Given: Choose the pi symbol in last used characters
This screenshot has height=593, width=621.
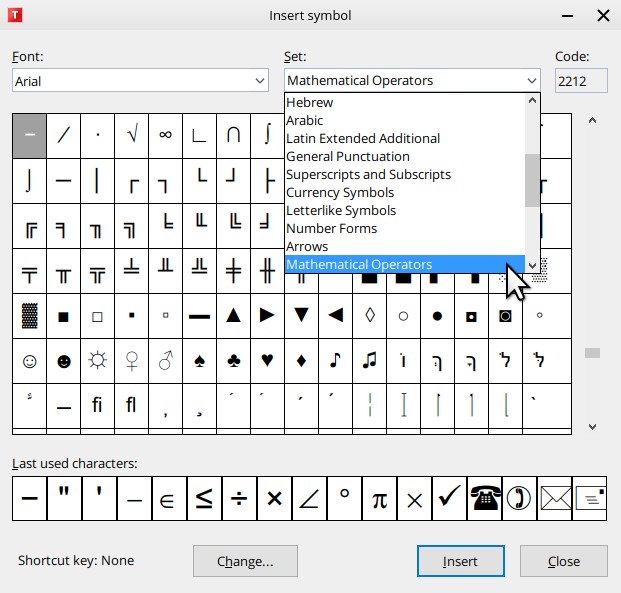Looking at the screenshot, I should coord(379,499).
